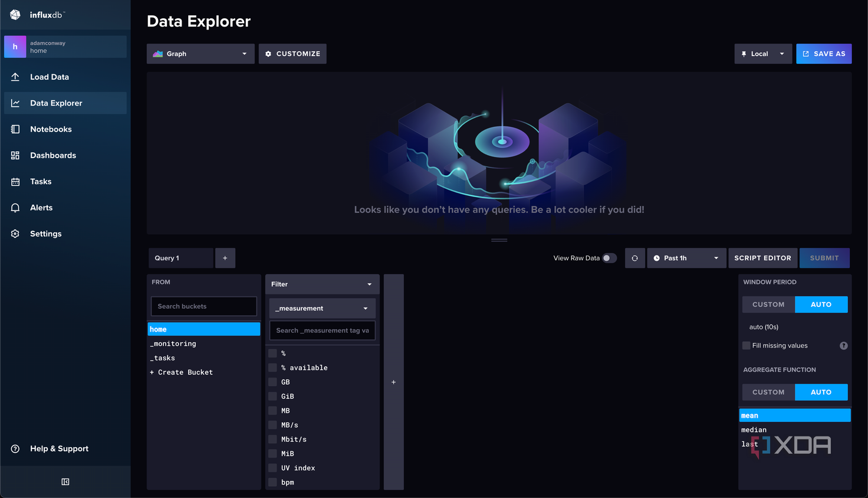Add a new query tab with plus
868x498 pixels.
225,258
